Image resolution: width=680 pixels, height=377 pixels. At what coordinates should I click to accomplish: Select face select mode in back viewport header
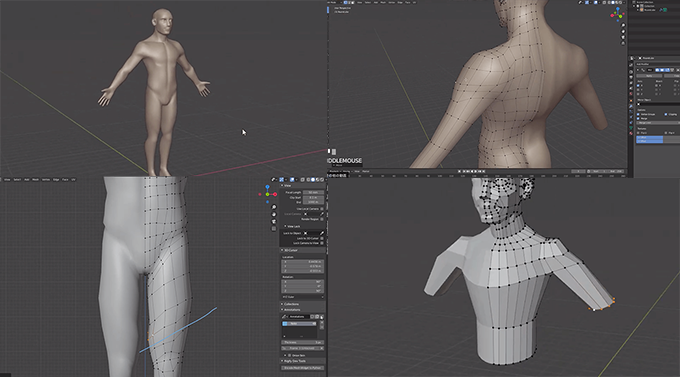click(x=353, y=3)
